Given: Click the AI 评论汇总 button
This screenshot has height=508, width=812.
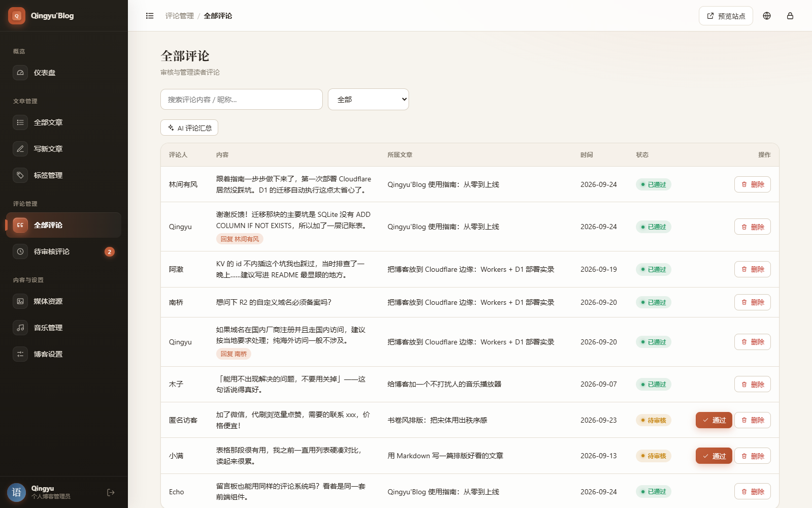Looking at the screenshot, I should pyautogui.click(x=189, y=128).
